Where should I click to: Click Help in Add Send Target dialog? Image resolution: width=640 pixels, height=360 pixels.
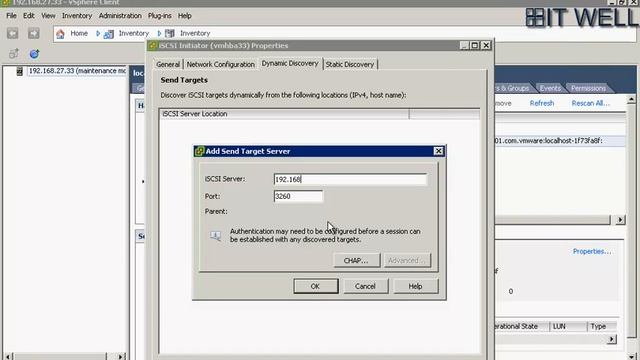point(416,286)
